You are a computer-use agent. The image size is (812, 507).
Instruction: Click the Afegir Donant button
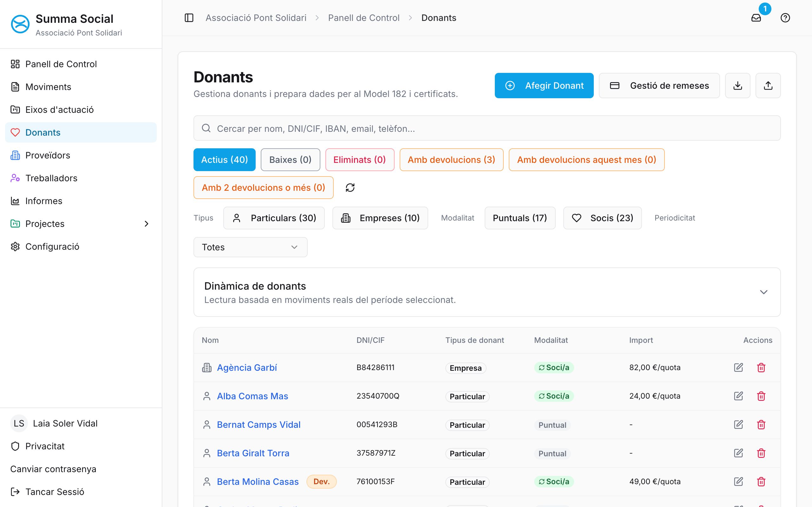pos(544,86)
